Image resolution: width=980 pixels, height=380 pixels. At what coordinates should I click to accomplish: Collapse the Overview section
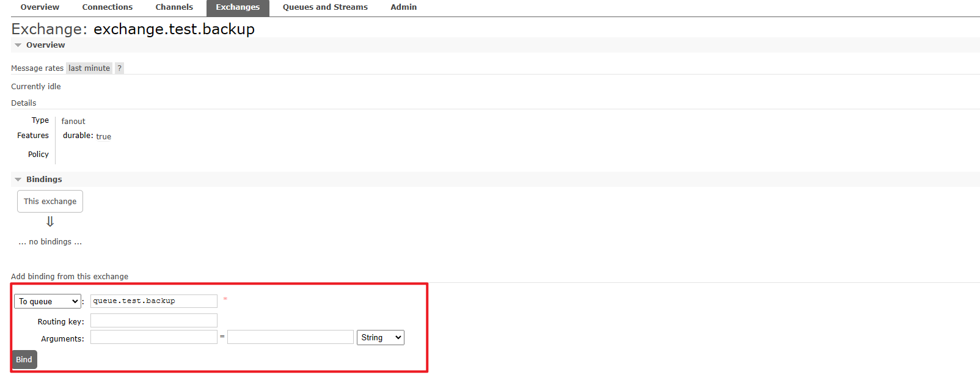45,45
